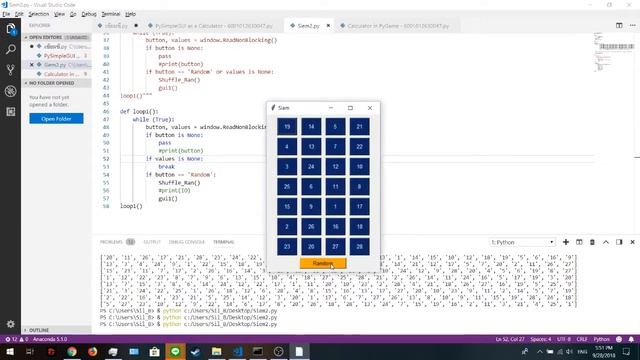The image size is (640, 360).
Task: Open the View menu
Action: coord(59,14)
